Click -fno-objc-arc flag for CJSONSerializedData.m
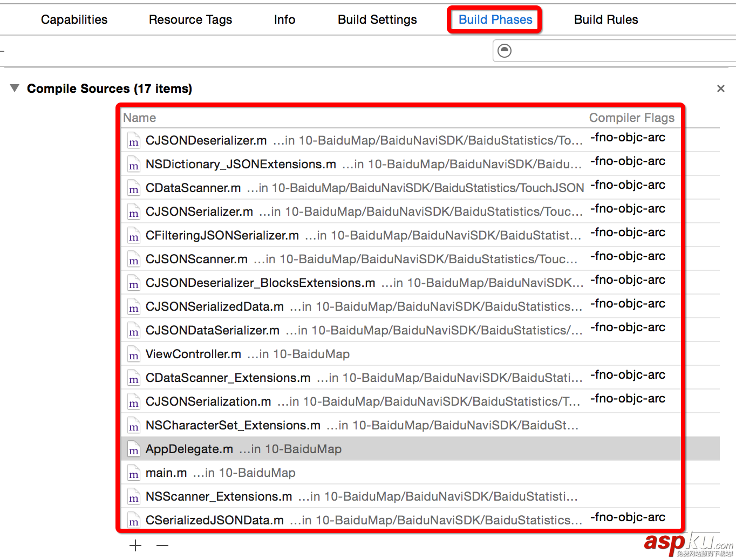Screen dimensions: 736x560 [x=628, y=304]
